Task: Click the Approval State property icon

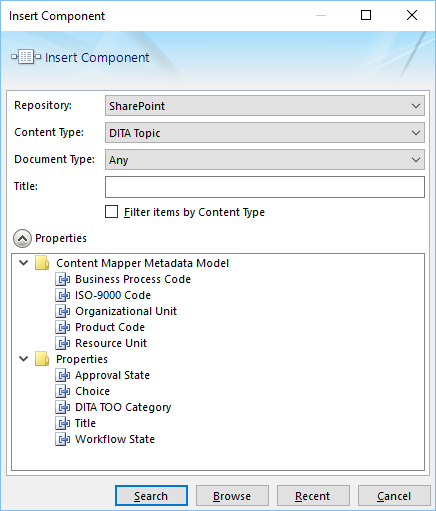Action: pos(62,375)
